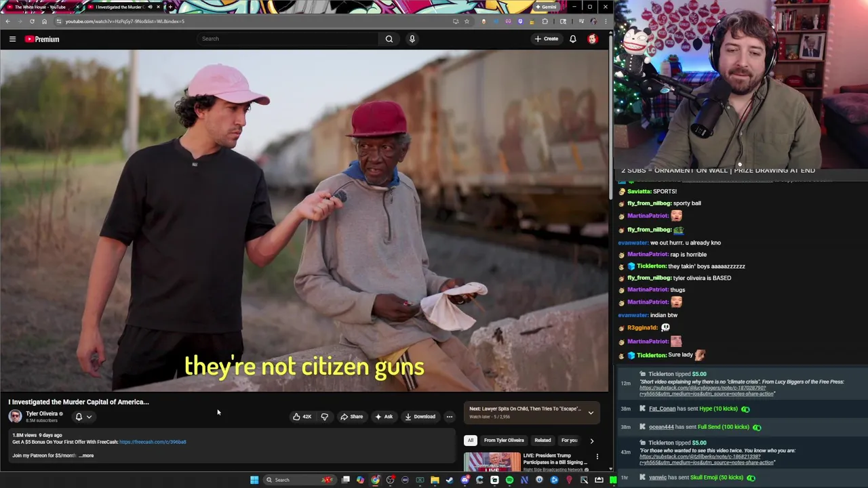
Task: Open the browser extensions puzzle icon
Action: [x=545, y=21]
